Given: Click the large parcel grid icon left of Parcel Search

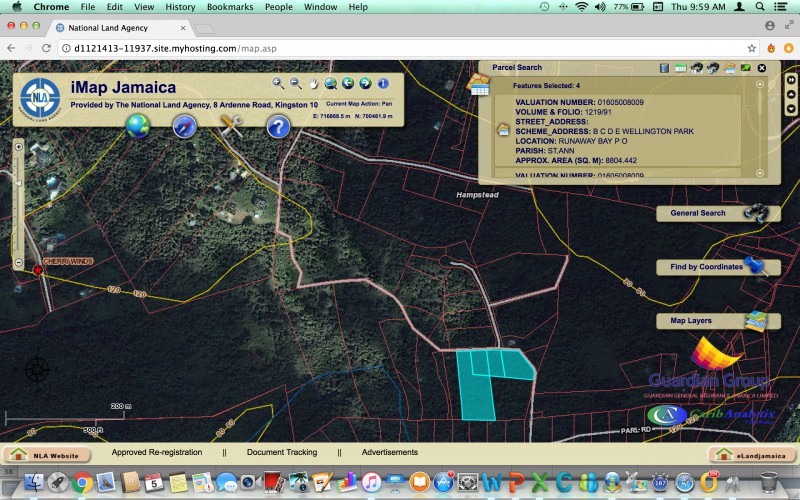Looking at the screenshot, I should pos(479,84).
